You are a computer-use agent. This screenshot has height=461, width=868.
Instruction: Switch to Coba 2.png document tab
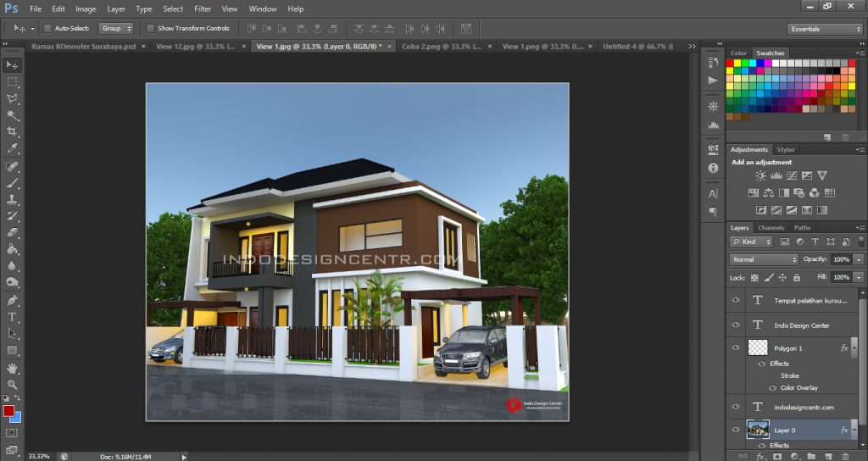click(x=441, y=47)
